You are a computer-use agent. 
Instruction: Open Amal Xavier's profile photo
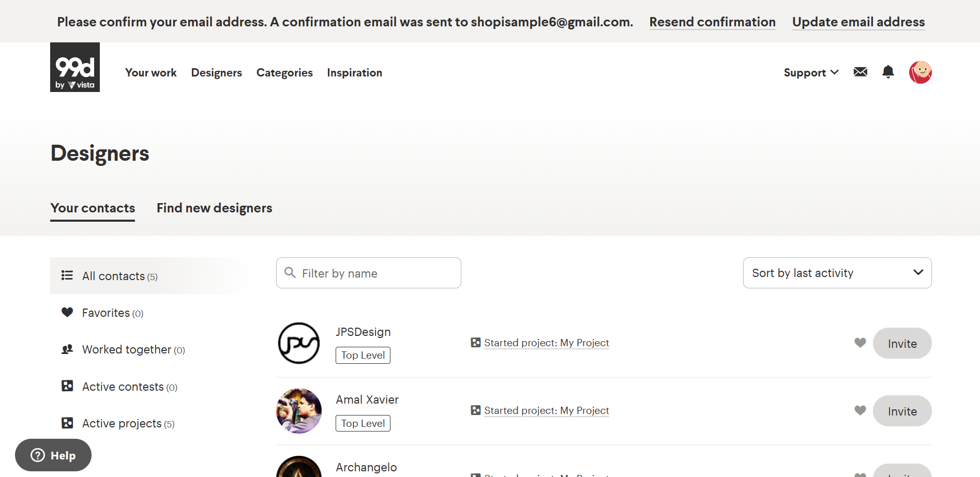click(x=299, y=411)
